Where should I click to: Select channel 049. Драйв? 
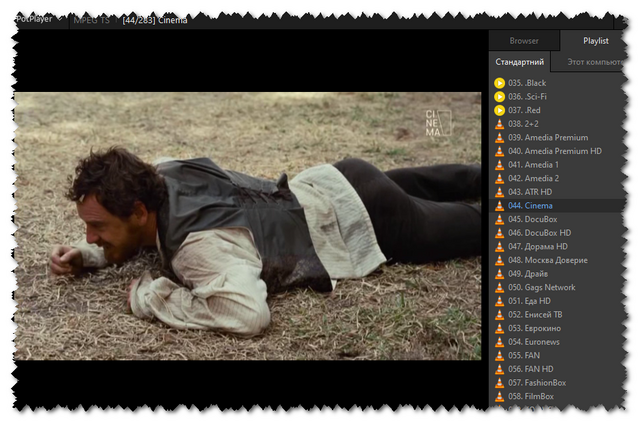pos(528,274)
